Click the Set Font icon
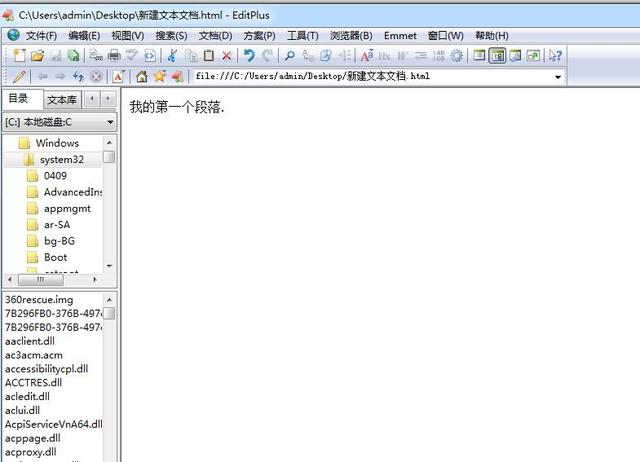Screen dimensions: 640x462 point(367,55)
